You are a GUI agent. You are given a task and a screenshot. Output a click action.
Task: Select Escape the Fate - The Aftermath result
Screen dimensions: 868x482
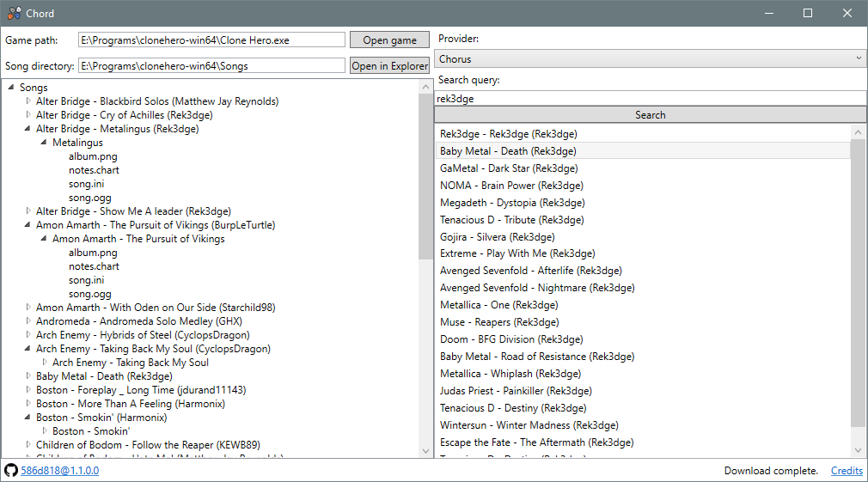pyautogui.click(x=643, y=442)
